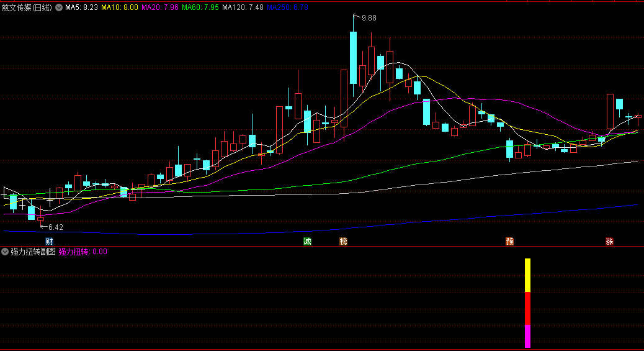
Task: Click the green 减 marker icon
Action: [x=307, y=241]
